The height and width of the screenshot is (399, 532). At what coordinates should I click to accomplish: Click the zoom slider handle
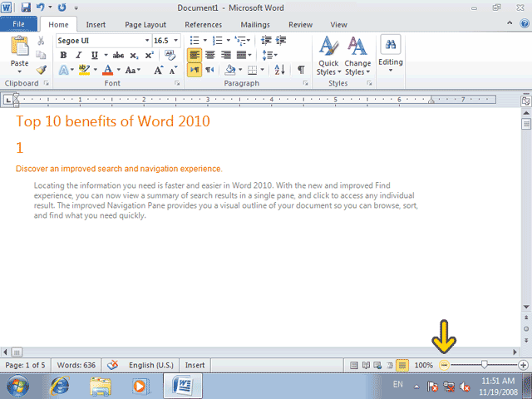click(484, 365)
